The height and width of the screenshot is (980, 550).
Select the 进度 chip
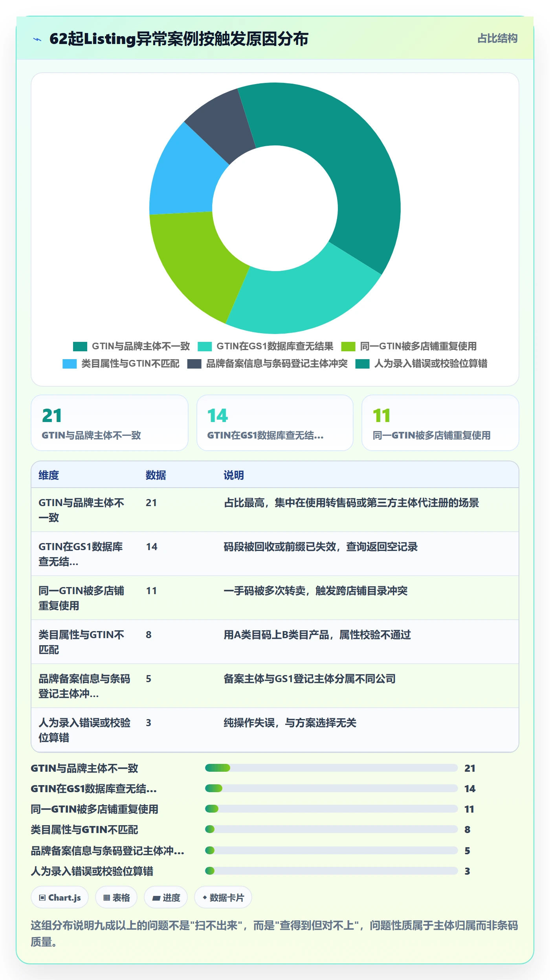click(x=166, y=897)
